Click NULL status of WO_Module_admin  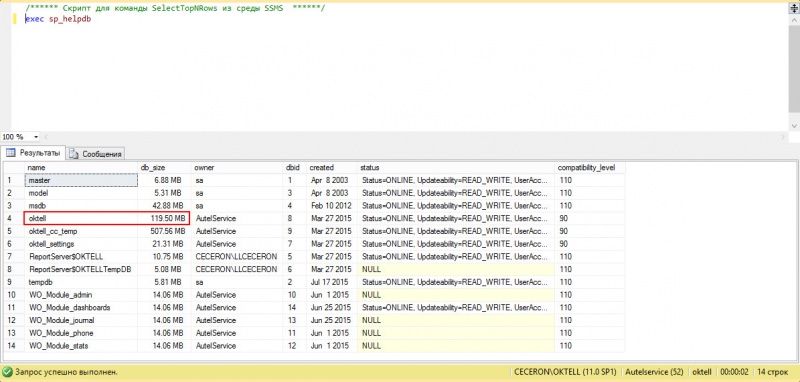coord(456,295)
